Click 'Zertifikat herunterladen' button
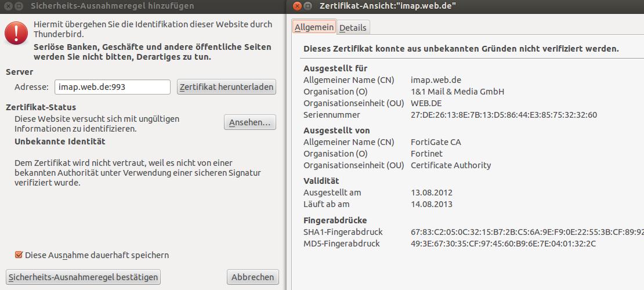 pyautogui.click(x=226, y=87)
